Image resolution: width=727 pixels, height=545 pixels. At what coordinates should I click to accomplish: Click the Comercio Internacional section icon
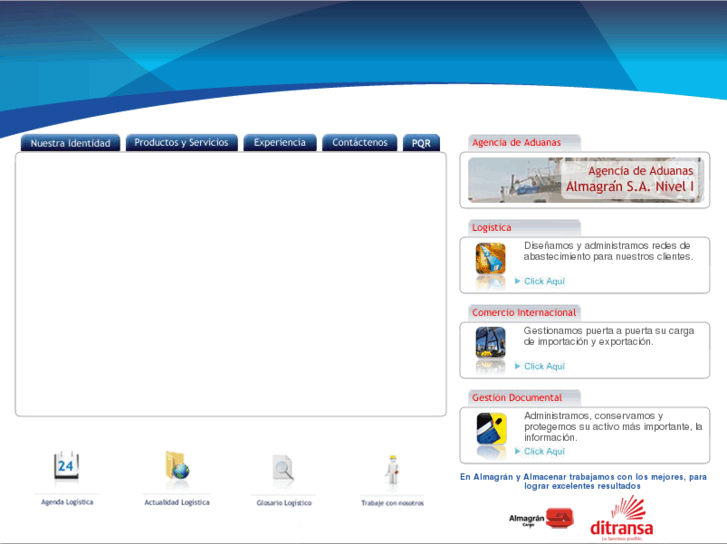pyautogui.click(x=491, y=343)
